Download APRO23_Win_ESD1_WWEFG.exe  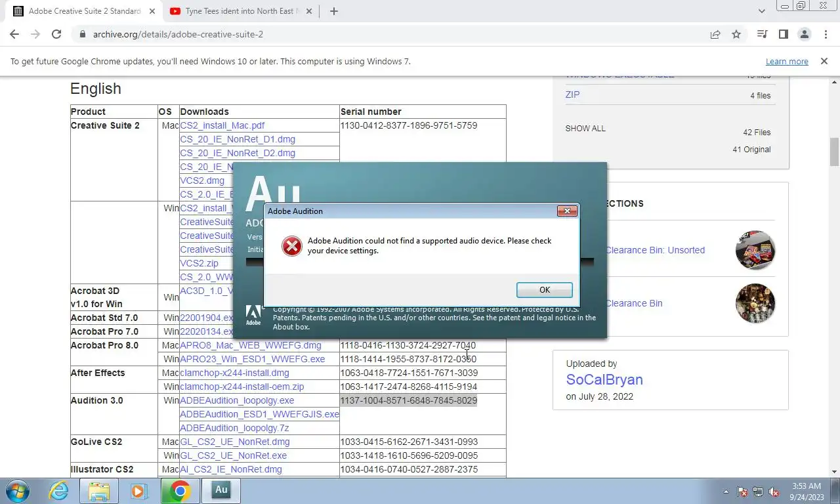coord(252,359)
